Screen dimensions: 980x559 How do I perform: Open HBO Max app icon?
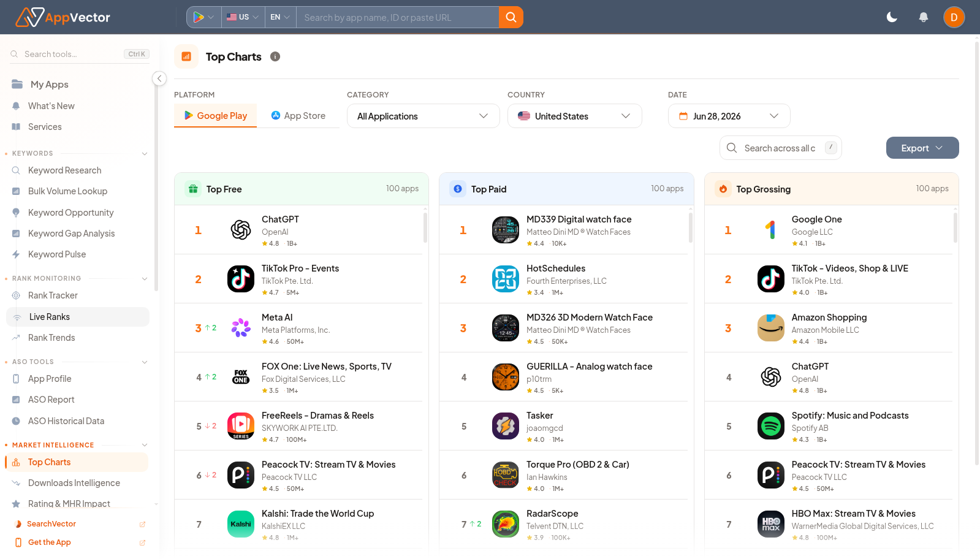[771, 524]
